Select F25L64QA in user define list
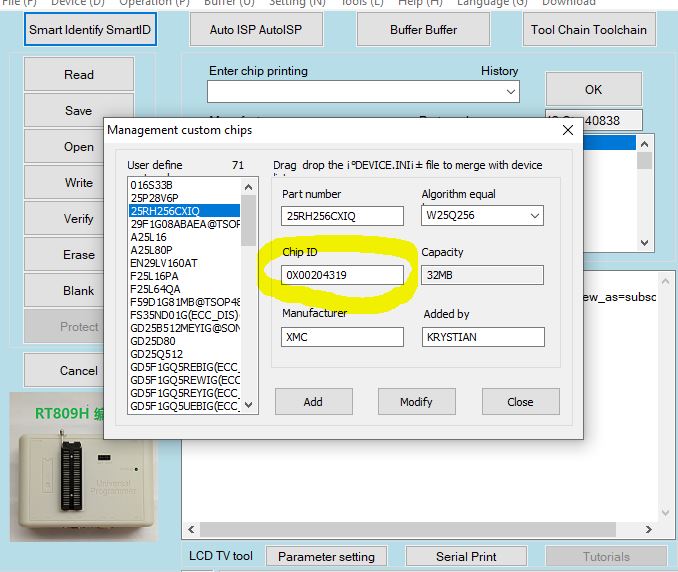This screenshot has height=572, width=678. [x=184, y=289]
